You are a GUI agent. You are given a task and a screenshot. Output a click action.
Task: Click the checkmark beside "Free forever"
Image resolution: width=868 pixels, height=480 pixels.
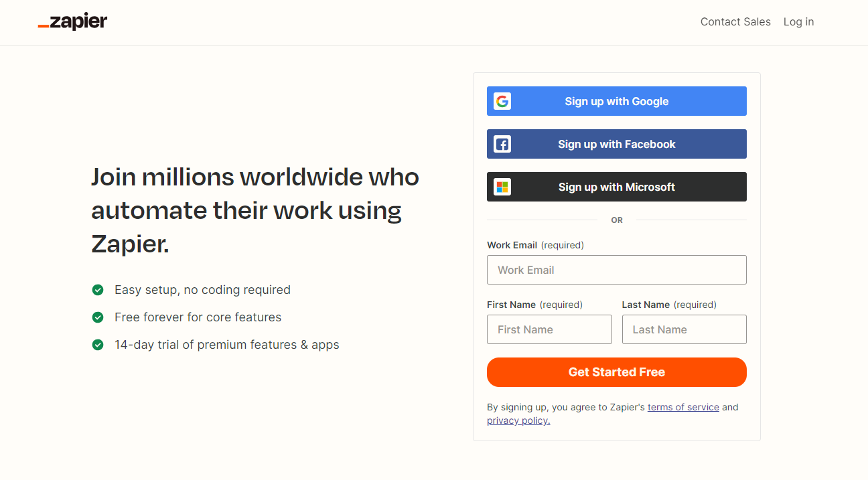tap(98, 317)
